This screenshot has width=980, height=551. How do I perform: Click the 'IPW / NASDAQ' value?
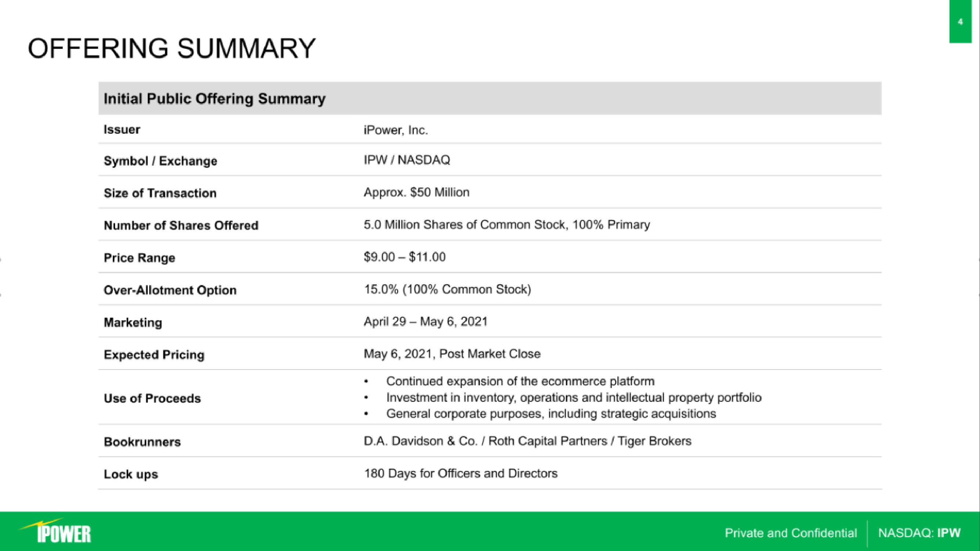pos(407,160)
